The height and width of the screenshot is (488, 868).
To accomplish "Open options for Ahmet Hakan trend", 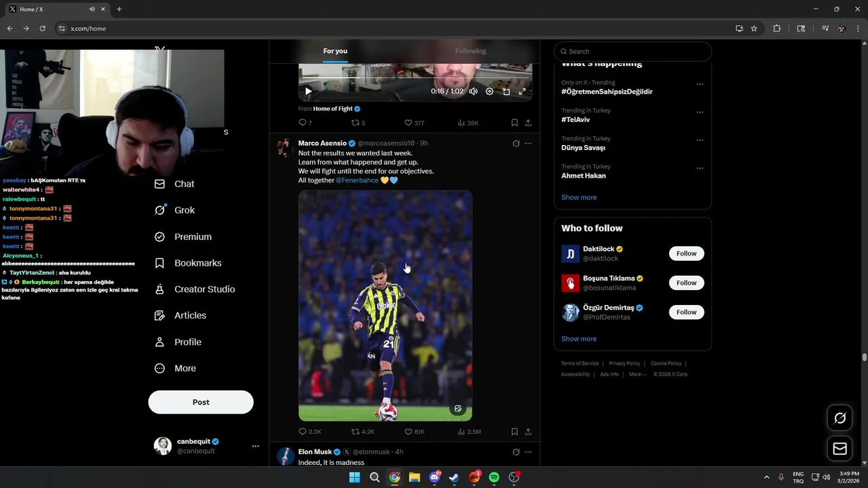I will tap(700, 168).
